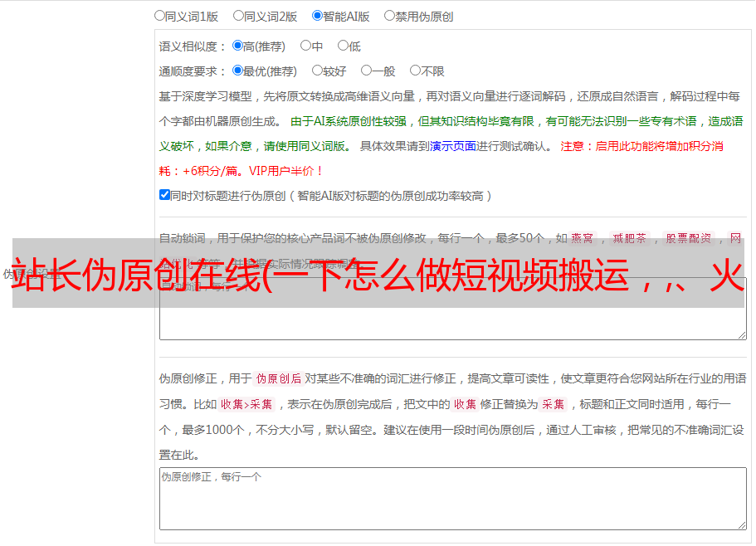Click the 股票配资 example tag
The width and height of the screenshot is (756, 546).
click(x=689, y=238)
